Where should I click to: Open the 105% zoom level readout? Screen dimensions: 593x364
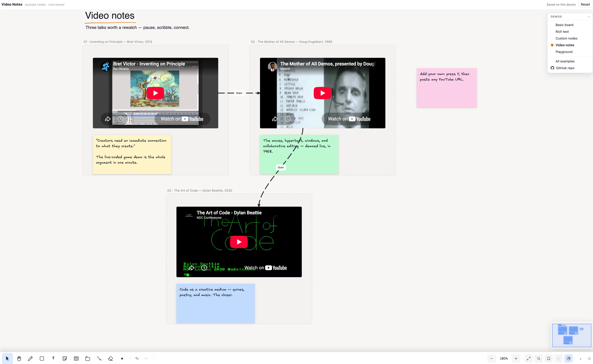click(x=504, y=359)
